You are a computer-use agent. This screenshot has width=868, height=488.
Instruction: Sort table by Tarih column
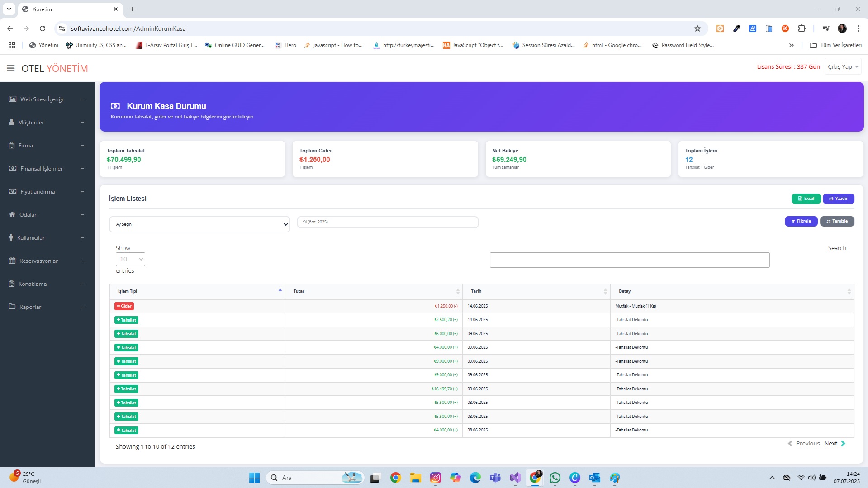pos(536,291)
